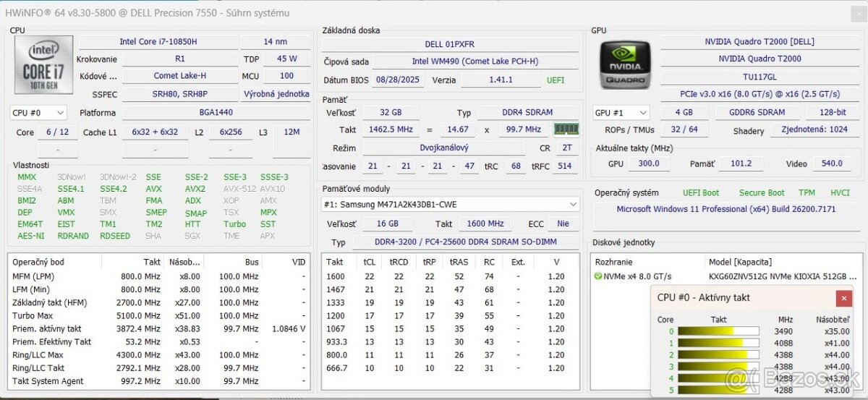Screen dimensions: 868x400
Task: Click the Comet Lake-H codename field
Action: 180,76
